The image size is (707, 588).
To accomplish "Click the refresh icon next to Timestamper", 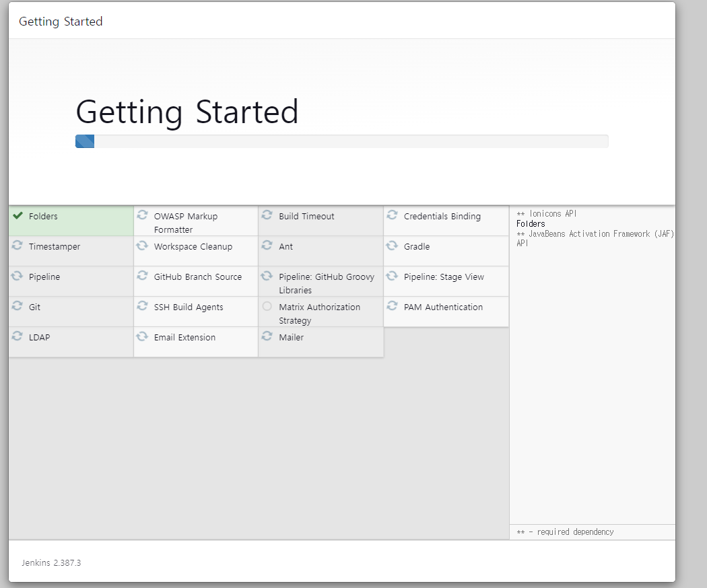I will pos(17,245).
